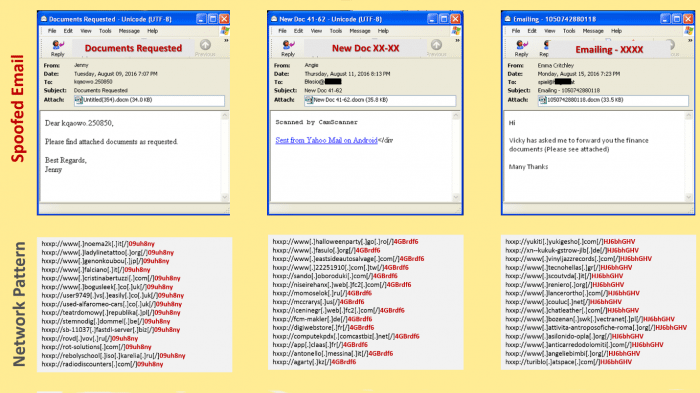The image size is (700, 393).
Task: Open 1050742880118.docm attachment icon
Action: pyautogui.click(x=542, y=100)
